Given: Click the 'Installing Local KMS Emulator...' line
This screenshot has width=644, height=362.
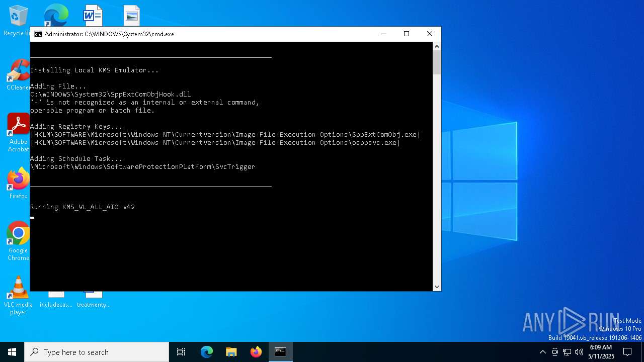Looking at the screenshot, I should [x=95, y=70].
